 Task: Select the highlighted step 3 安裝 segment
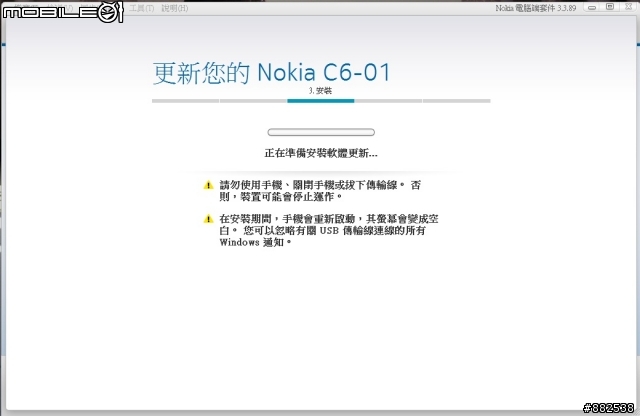[x=321, y=101]
